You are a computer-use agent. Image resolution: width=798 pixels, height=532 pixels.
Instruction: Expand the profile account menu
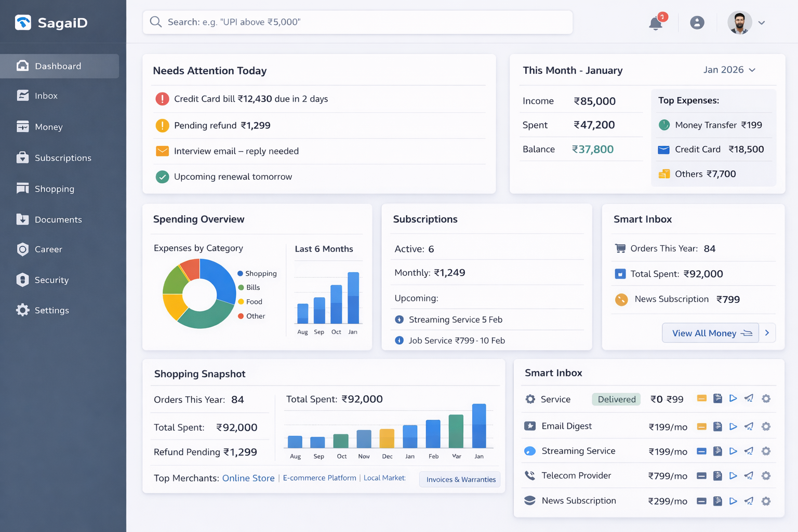(x=762, y=23)
